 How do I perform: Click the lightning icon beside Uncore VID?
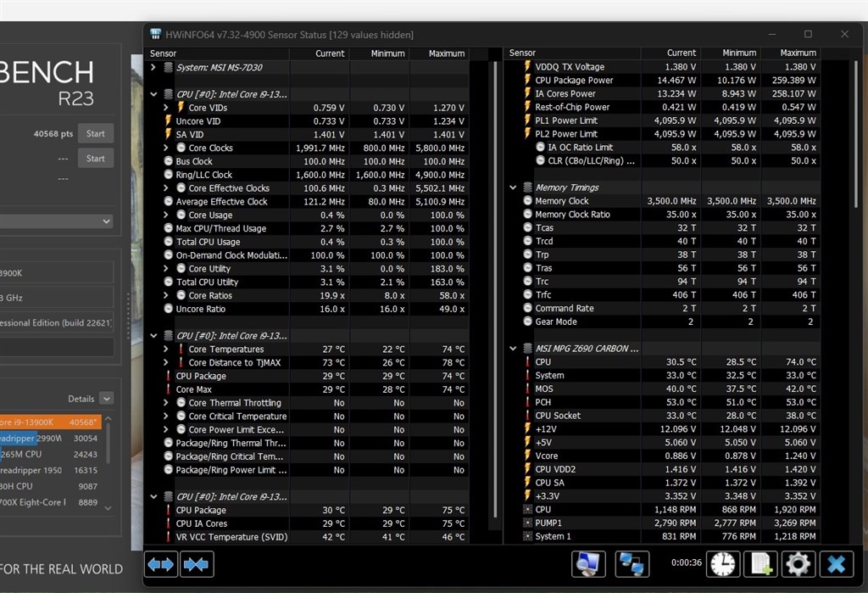[169, 120]
